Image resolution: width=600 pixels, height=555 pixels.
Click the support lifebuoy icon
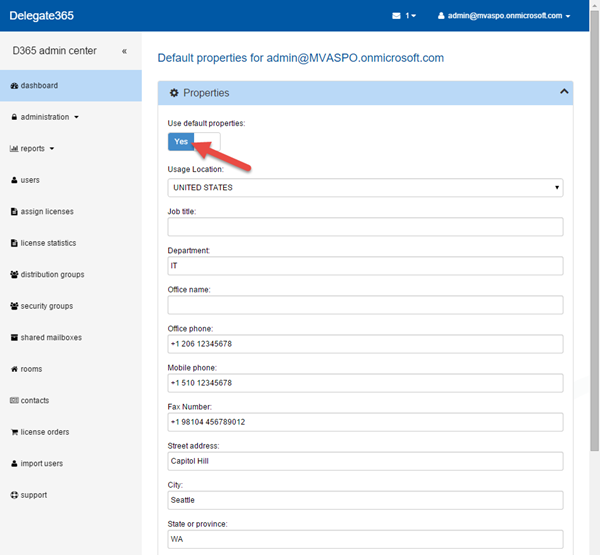(14, 495)
